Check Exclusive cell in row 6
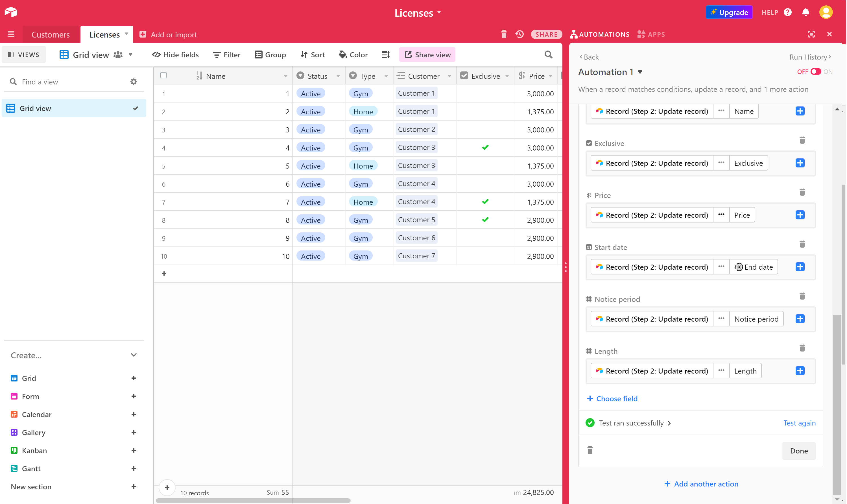This screenshot has width=847, height=504. coord(485,184)
